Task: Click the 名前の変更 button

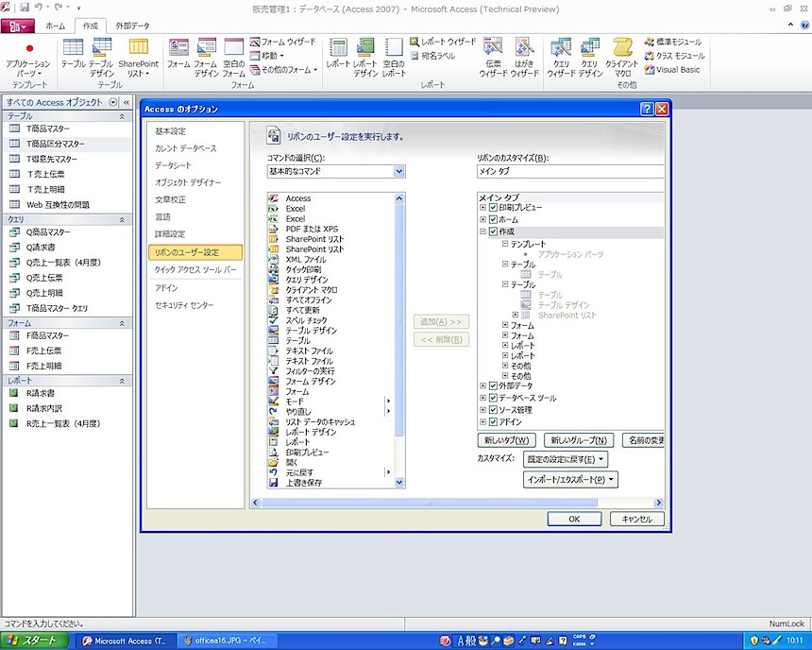Action: click(x=644, y=440)
